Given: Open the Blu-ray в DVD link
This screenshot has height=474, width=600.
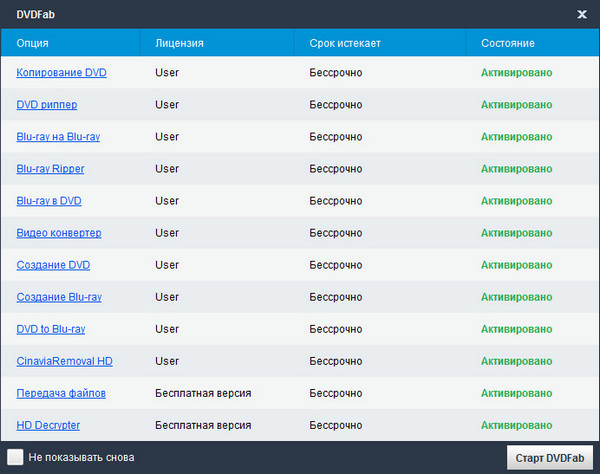Looking at the screenshot, I should click(x=49, y=201).
